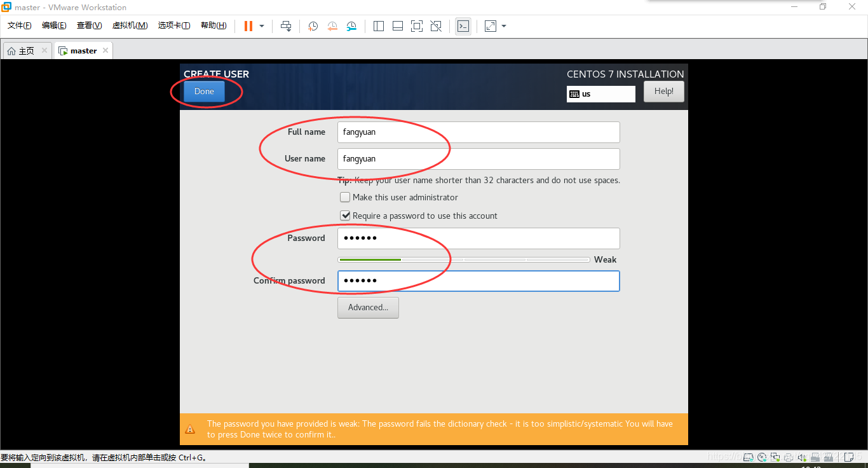Expand the stretch display options arrow
The height and width of the screenshot is (468, 868).
[x=504, y=26]
